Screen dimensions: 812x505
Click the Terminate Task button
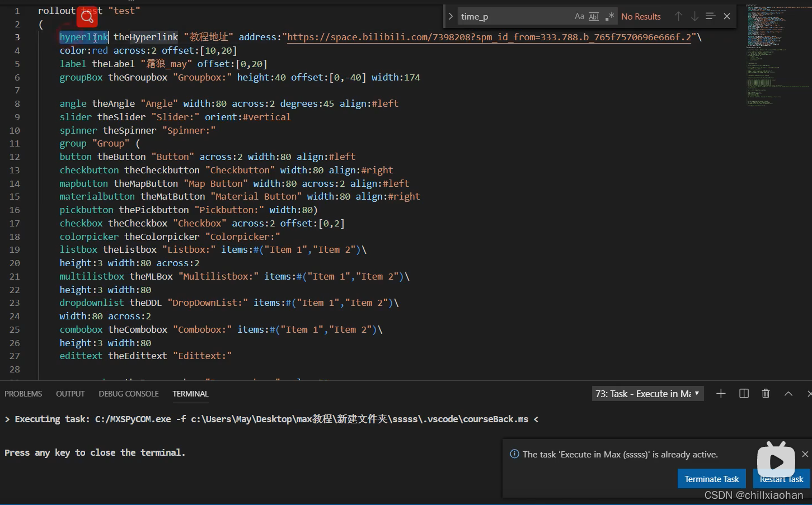(712, 479)
